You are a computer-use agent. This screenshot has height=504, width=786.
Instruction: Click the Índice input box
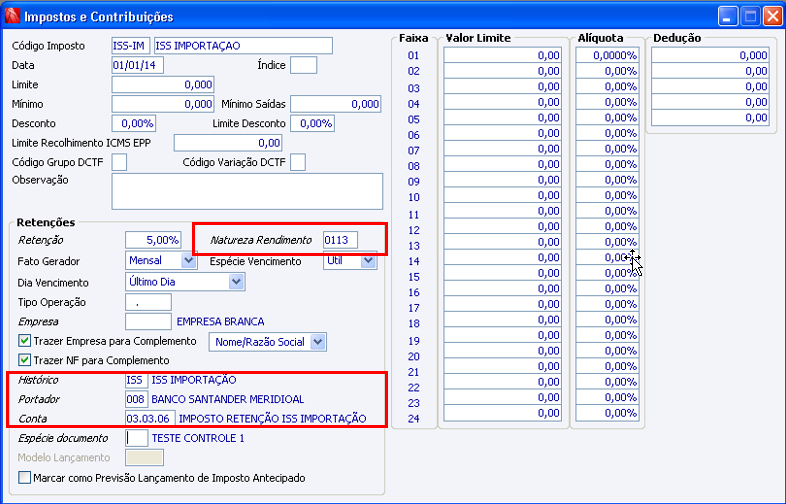pyautogui.click(x=303, y=65)
